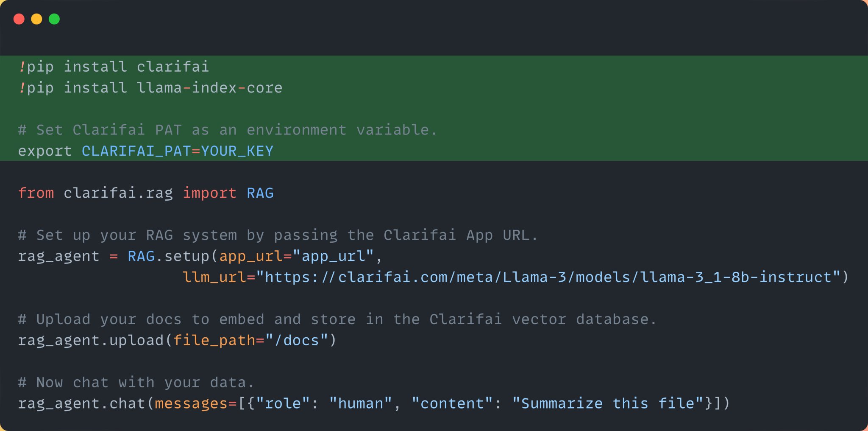Click the rag_agent variable assignment
The height and width of the screenshot is (431, 868).
point(59,256)
